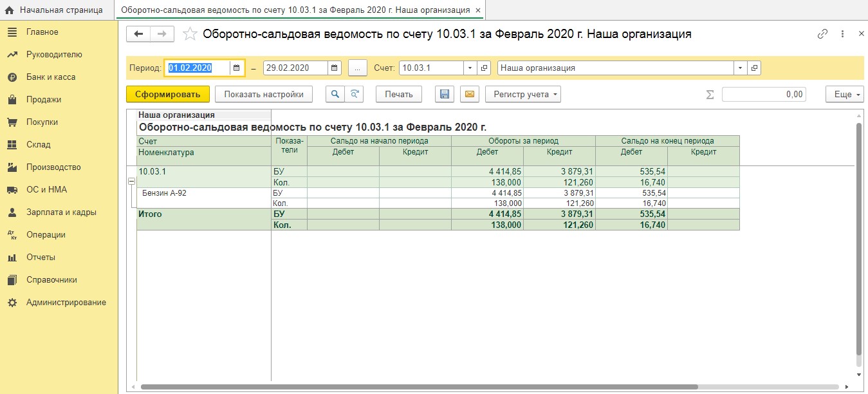Open Покупки section in sidebar
868x394 pixels.
pos(42,122)
